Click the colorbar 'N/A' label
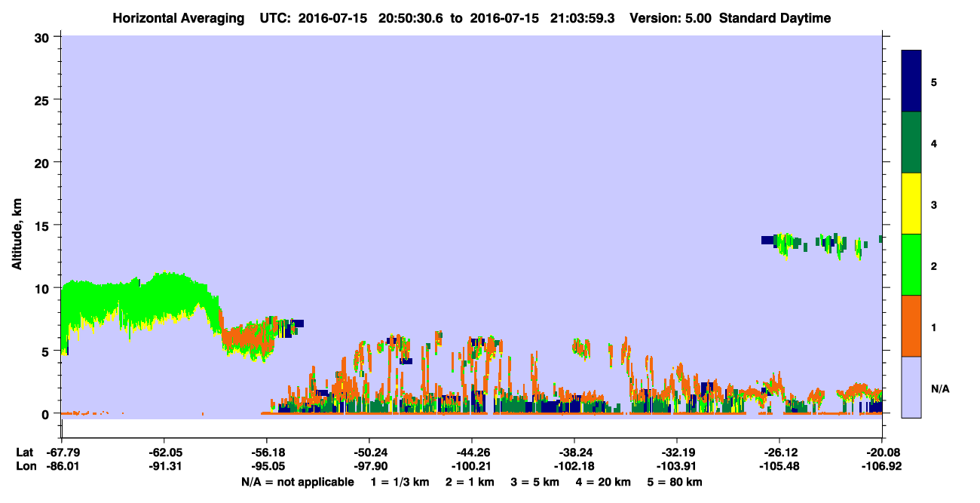This screenshot has height=503, width=980. point(939,388)
